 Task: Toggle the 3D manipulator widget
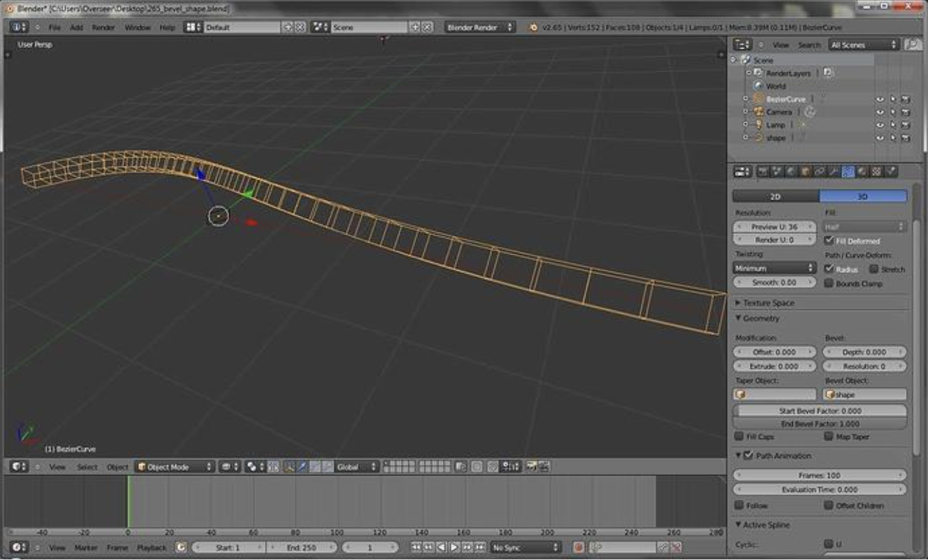pos(289,466)
